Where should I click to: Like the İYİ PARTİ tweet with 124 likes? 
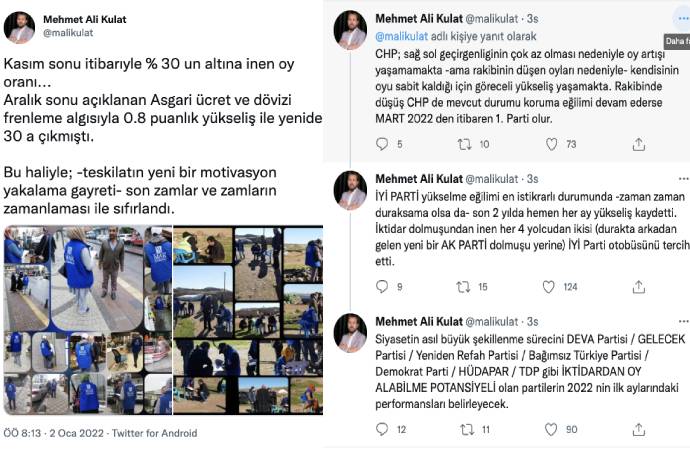coord(548,287)
